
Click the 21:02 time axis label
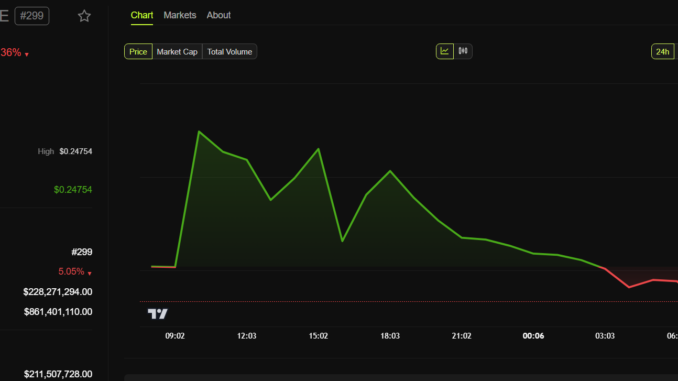(461, 336)
